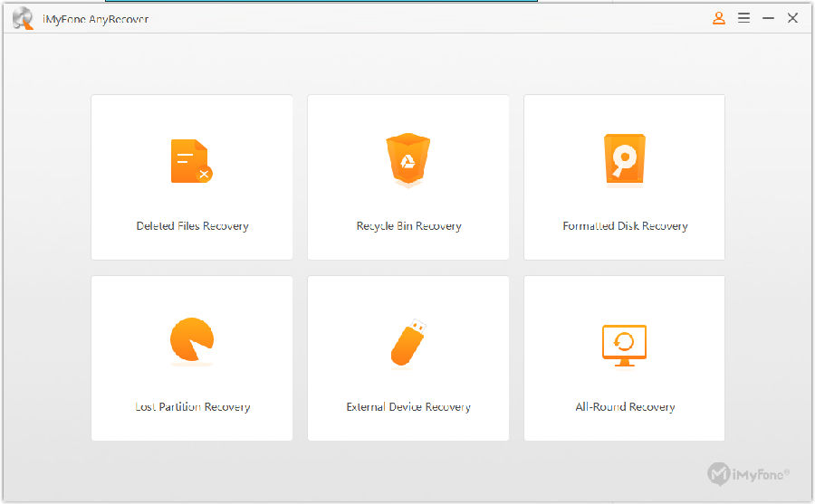Click the External Device Recovery USB icon
The image size is (815, 504).
pos(408,342)
